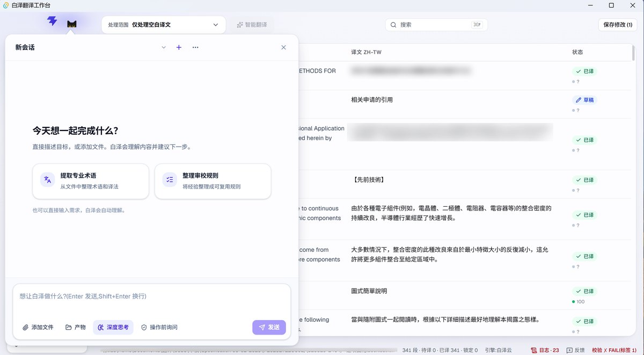
Task: Click the 草稿 status badge
Action: click(x=585, y=100)
